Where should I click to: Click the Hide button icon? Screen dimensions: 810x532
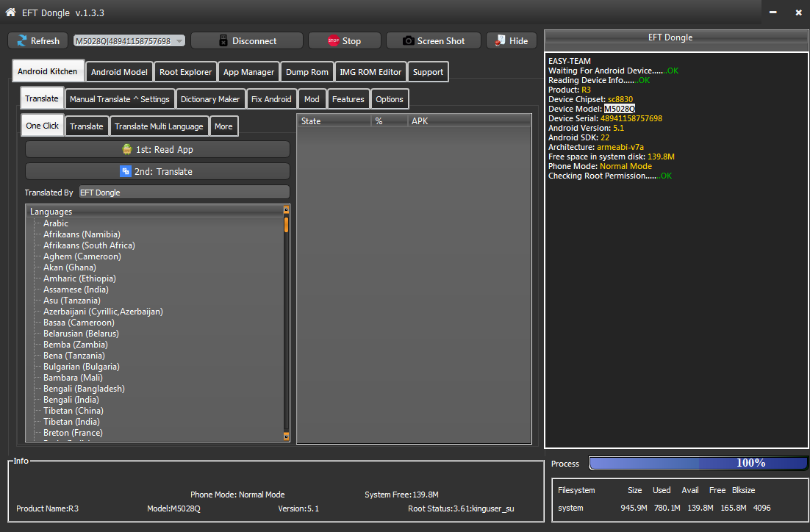pyautogui.click(x=500, y=41)
